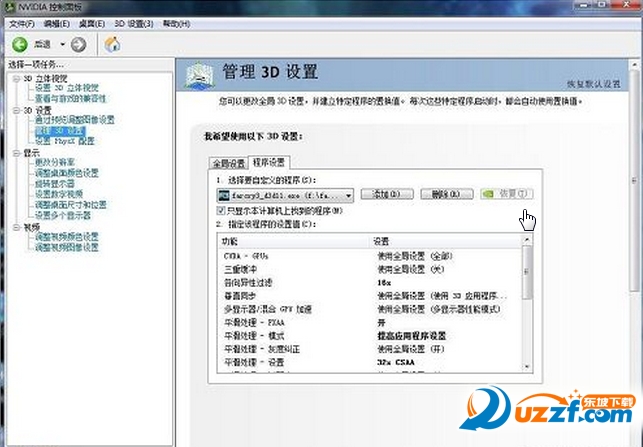643x447 pixels.
Task: Collapse the 3D 立体视觉 tree node
Action: pyautogui.click(x=16, y=78)
